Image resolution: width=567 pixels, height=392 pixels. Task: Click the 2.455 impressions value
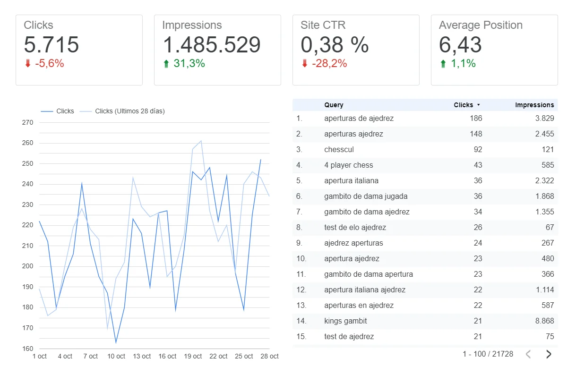(544, 134)
